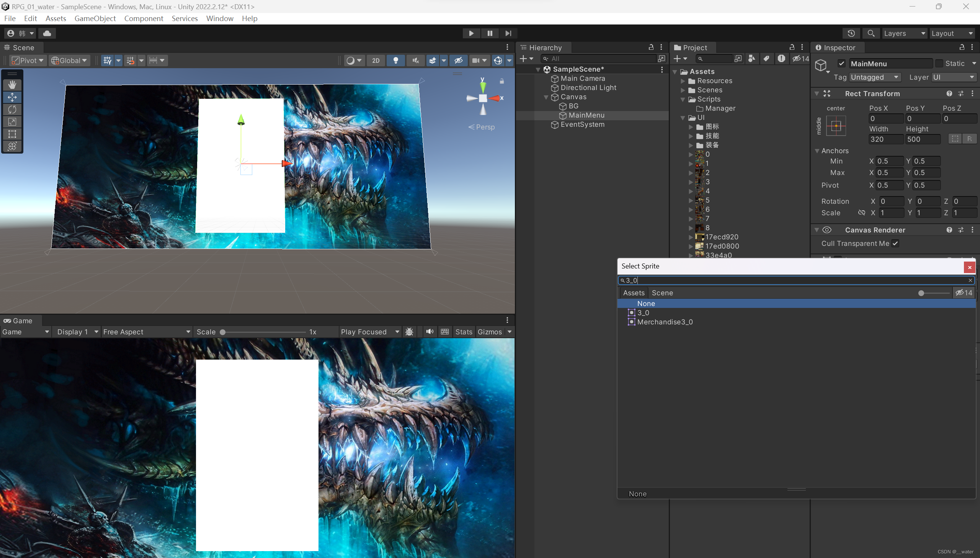Toggle 2D view mode in Scene

click(x=376, y=61)
